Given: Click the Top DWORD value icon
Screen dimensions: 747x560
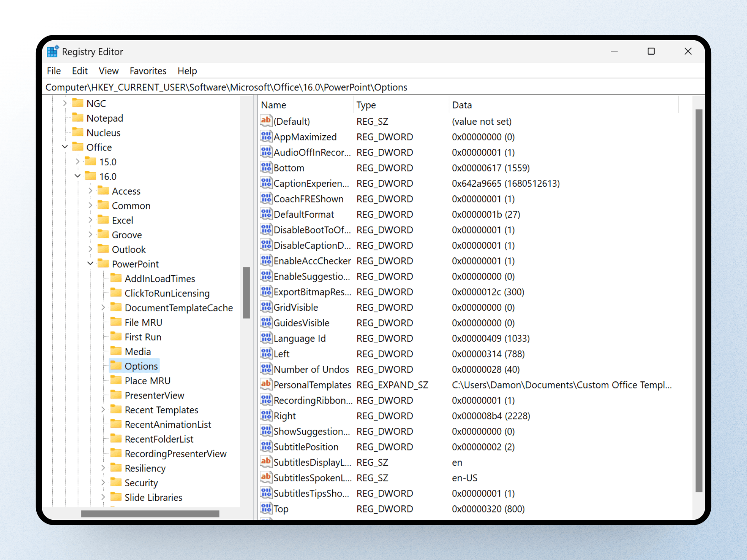Looking at the screenshot, I should click(x=266, y=509).
